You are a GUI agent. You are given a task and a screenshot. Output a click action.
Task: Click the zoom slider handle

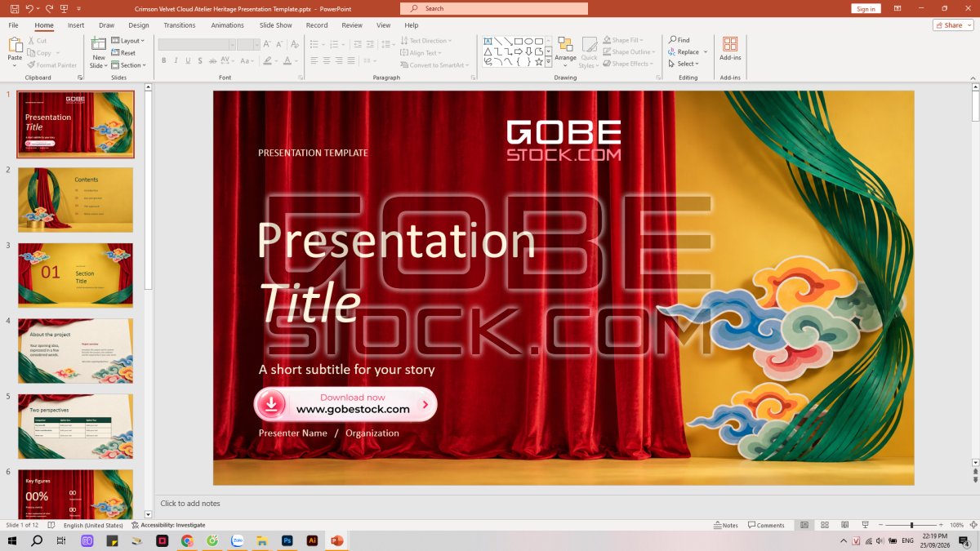coord(912,525)
